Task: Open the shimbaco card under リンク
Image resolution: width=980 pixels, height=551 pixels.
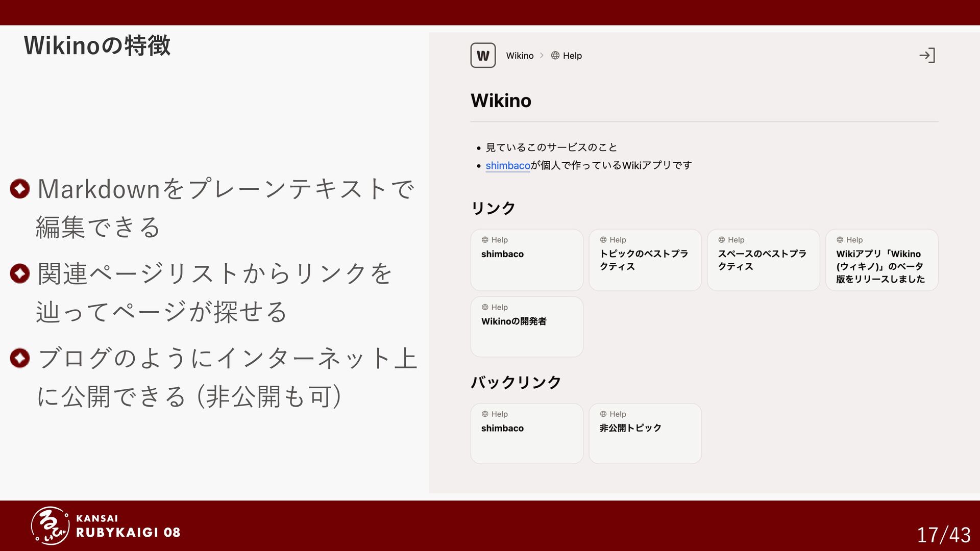Action: coord(527,260)
